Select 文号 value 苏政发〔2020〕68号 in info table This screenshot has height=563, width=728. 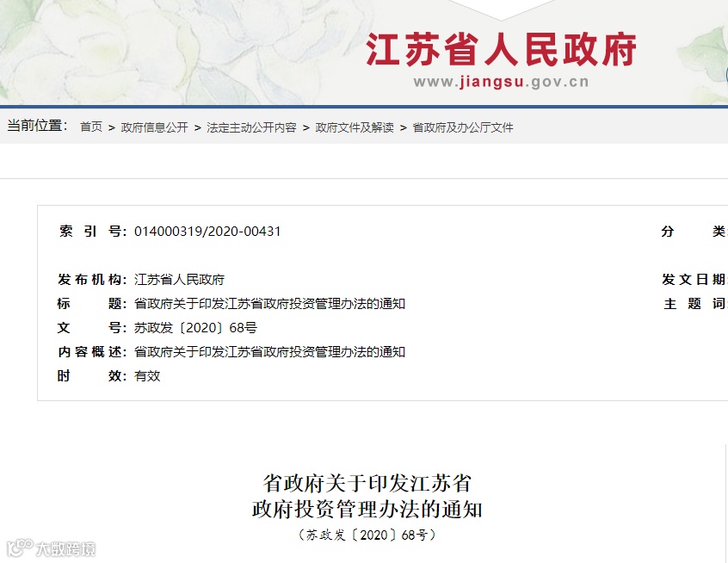(195, 328)
